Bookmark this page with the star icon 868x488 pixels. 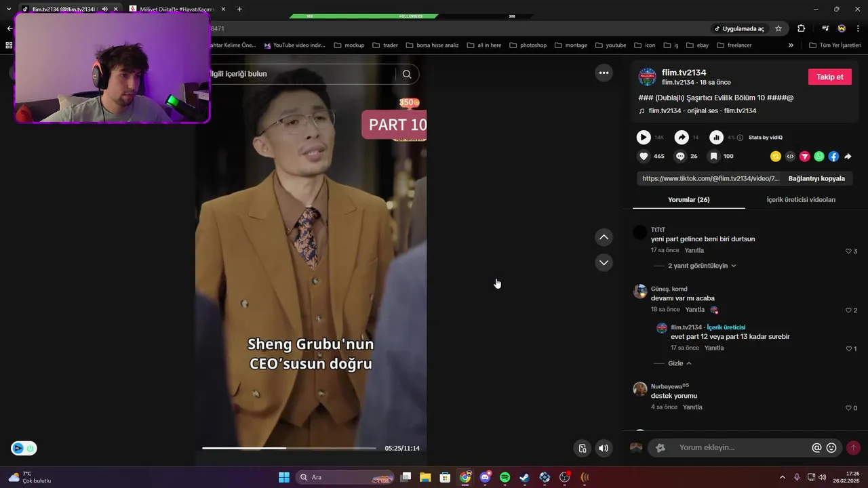click(778, 28)
